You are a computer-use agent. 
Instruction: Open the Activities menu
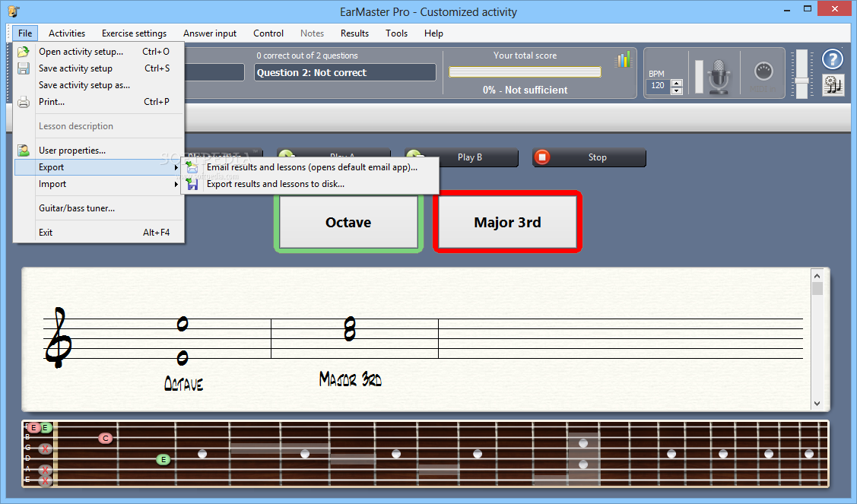pos(67,33)
